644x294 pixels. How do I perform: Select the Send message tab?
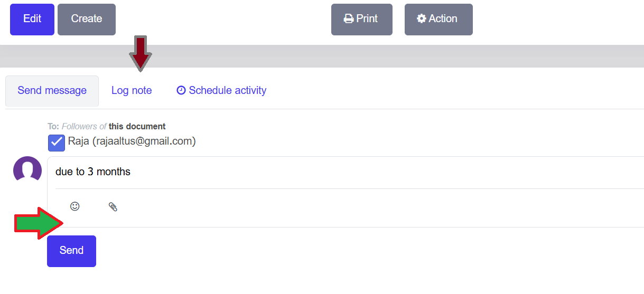click(52, 91)
